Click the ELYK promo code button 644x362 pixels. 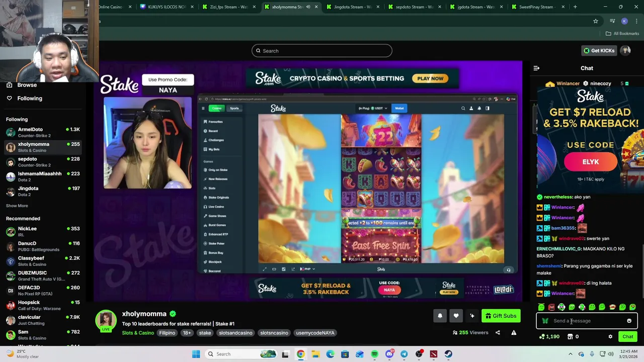[x=591, y=162]
